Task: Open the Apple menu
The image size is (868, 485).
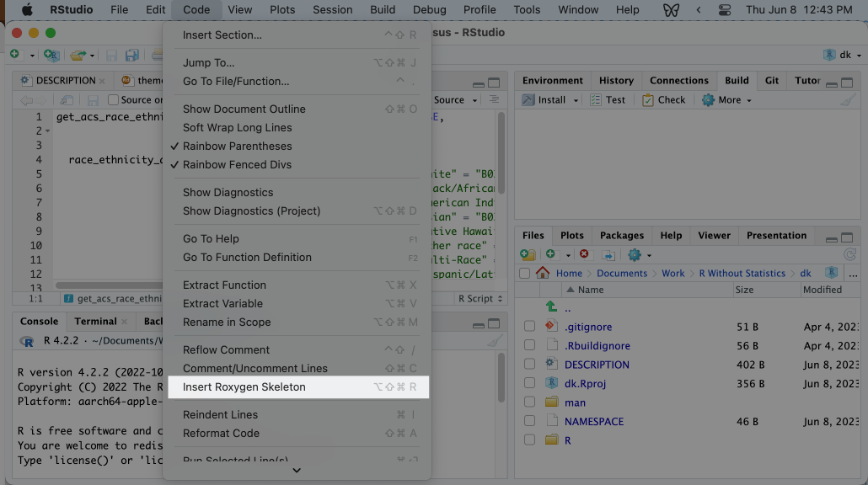Action: 27,10
